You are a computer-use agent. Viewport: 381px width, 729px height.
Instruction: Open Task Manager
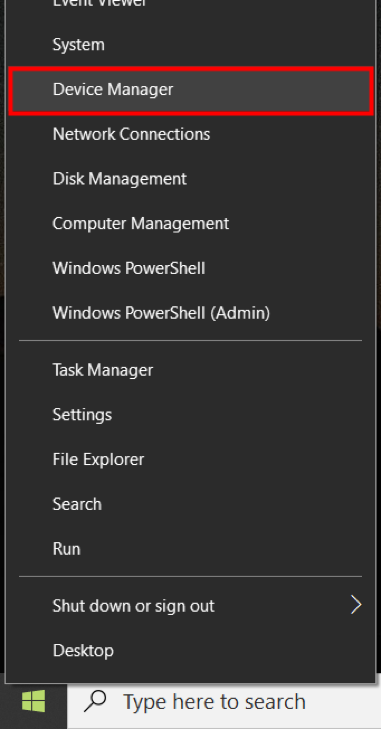(191, 370)
